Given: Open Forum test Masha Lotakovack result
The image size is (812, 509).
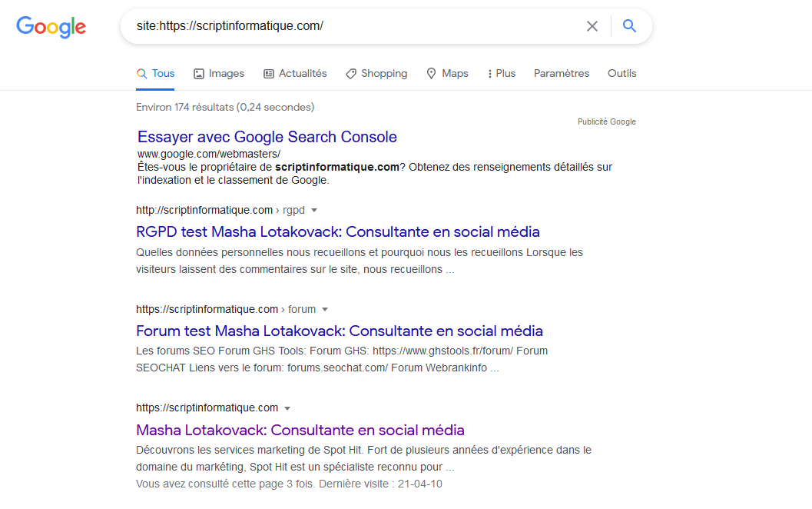Looking at the screenshot, I should [x=340, y=331].
